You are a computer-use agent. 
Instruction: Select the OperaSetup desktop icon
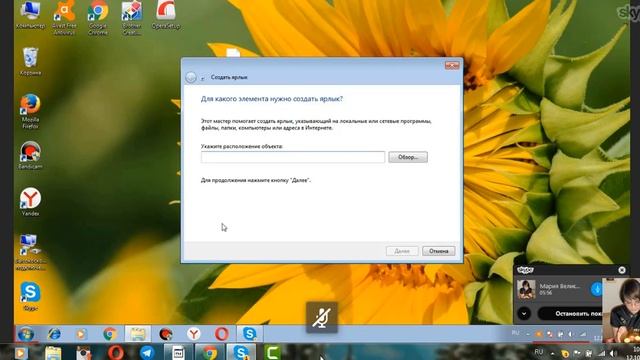166,15
